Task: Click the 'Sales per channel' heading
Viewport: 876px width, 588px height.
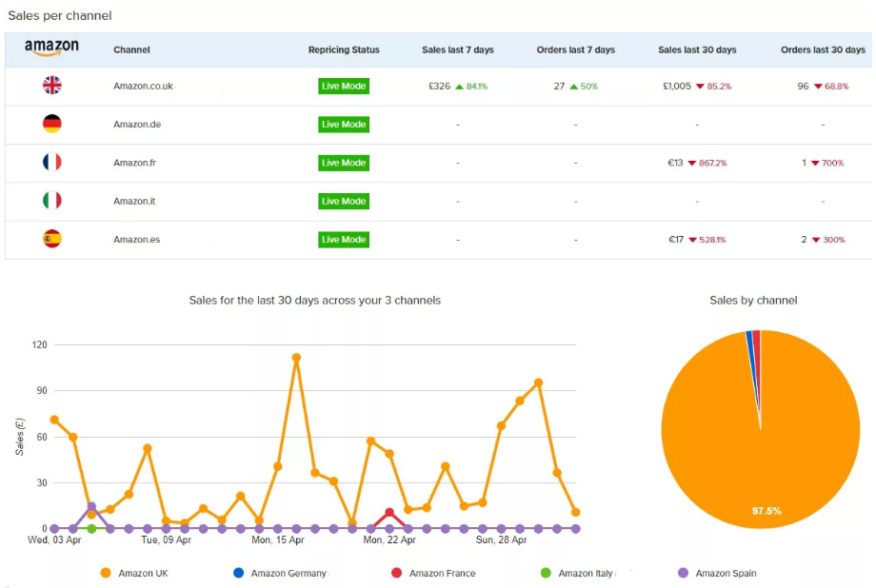Action: point(60,15)
